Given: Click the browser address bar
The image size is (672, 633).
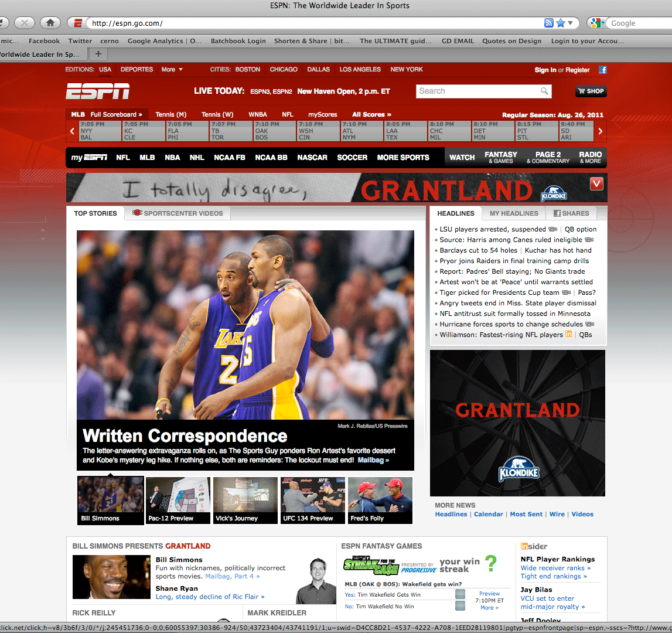Looking at the screenshot, I should point(315,23).
